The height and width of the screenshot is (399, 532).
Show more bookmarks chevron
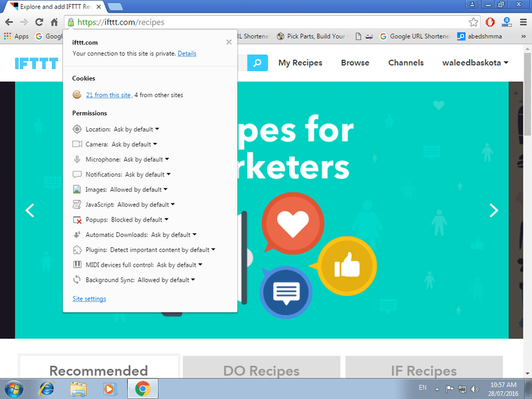[523, 37]
